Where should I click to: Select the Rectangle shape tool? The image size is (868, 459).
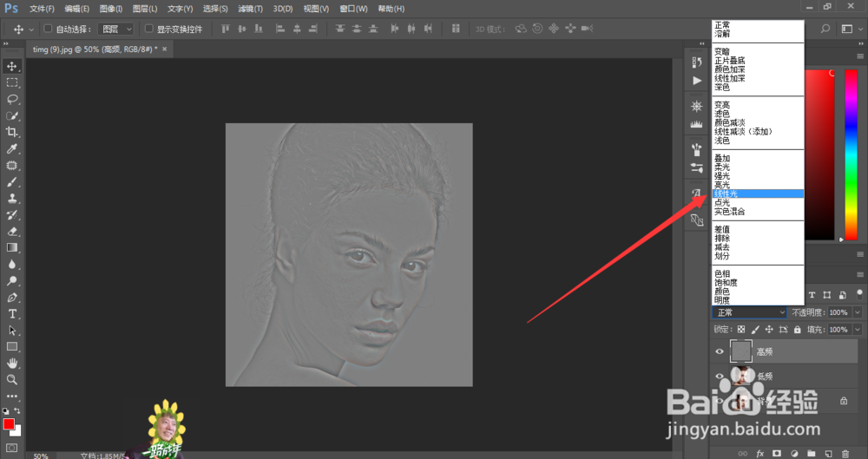click(x=11, y=346)
